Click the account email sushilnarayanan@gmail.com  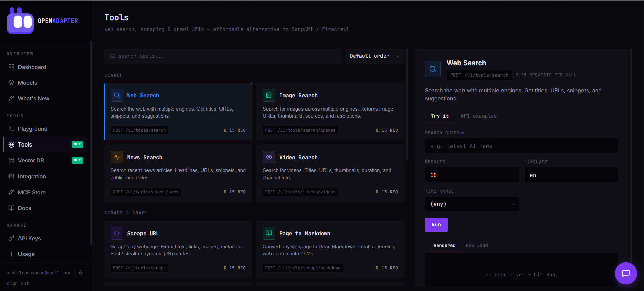point(38,273)
